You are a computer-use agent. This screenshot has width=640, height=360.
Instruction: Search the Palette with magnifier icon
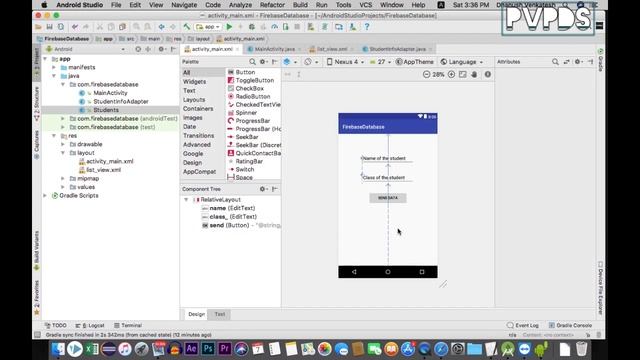[252, 62]
